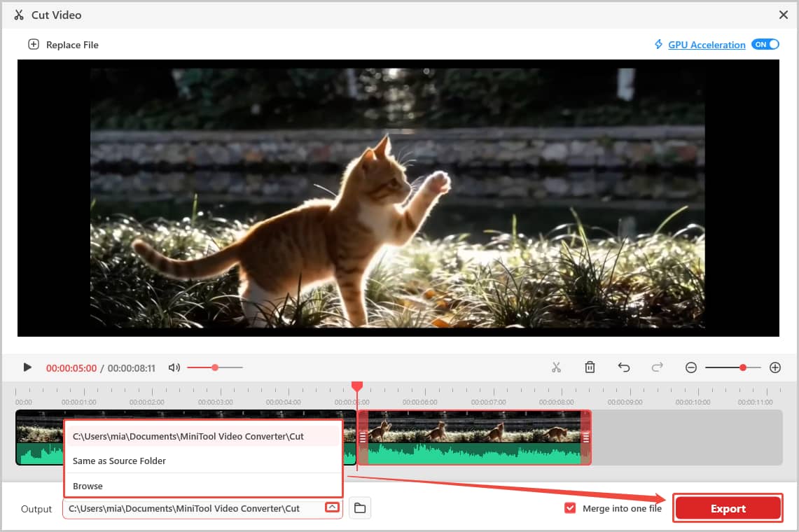Click the 00:00:05:00 current time display
Viewport: 799px width, 532px height.
[x=71, y=368]
